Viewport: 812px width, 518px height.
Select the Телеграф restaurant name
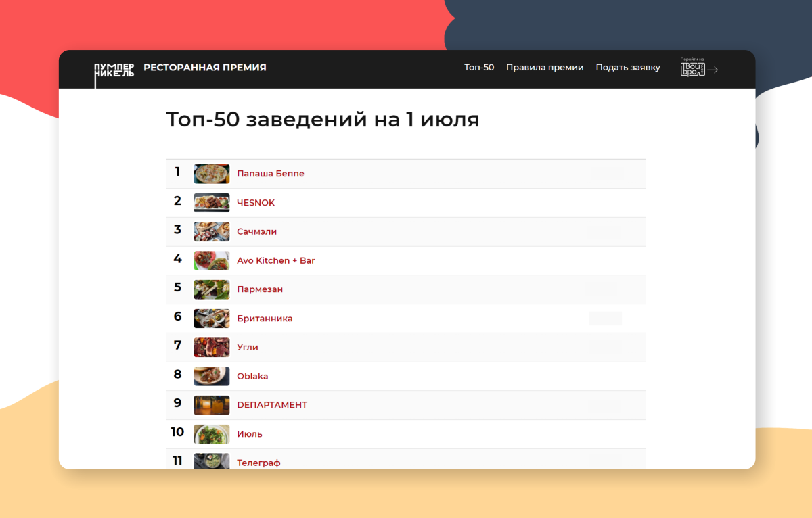click(x=258, y=463)
